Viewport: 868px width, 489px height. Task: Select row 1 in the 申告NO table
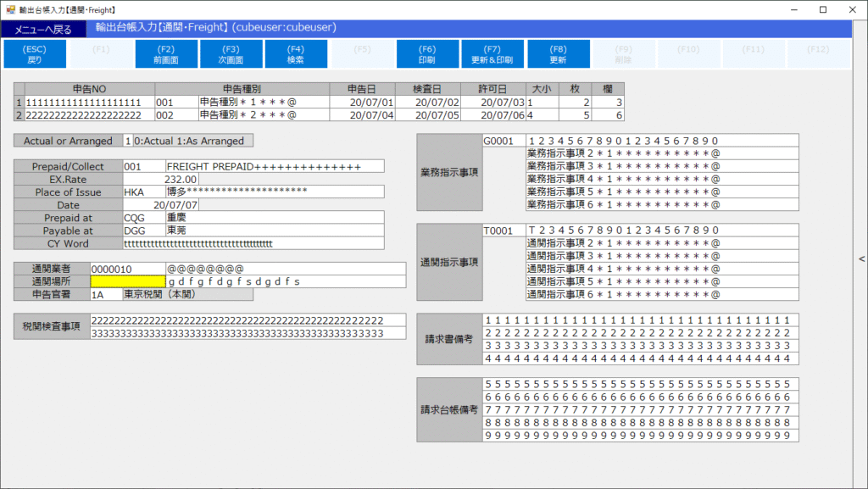click(x=19, y=102)
